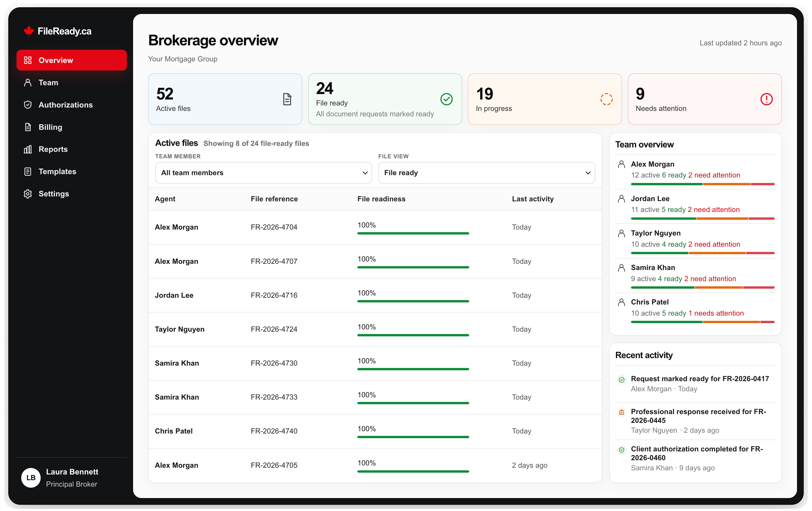The width and height of the screenshot is (812, 511).
Task: Click the chevron on the File view dropdown
Action: point(588,173)
